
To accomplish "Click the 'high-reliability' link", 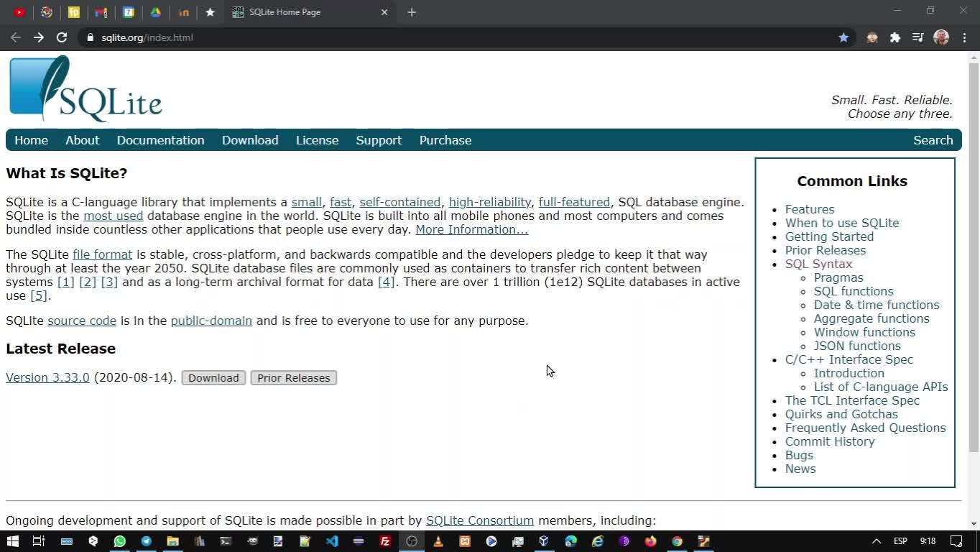I will [490, 202].
